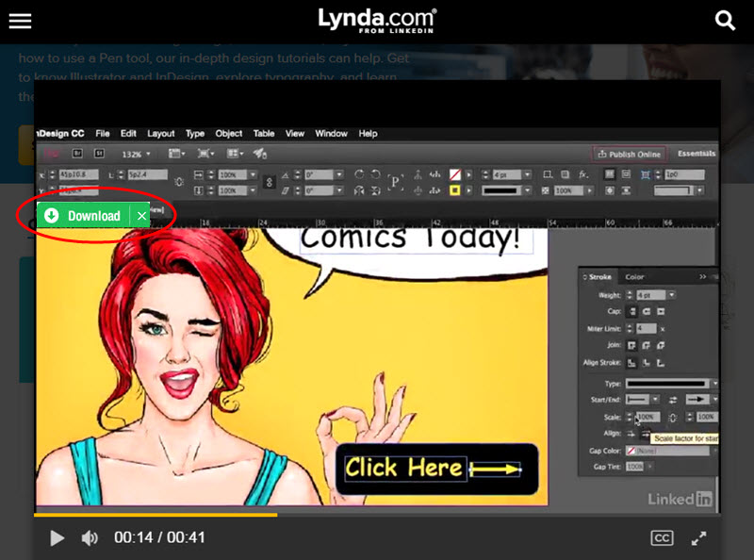Viewport: 754px width, 560px height.
Task: Open the Object menu
Action: [x=229, y=134]
